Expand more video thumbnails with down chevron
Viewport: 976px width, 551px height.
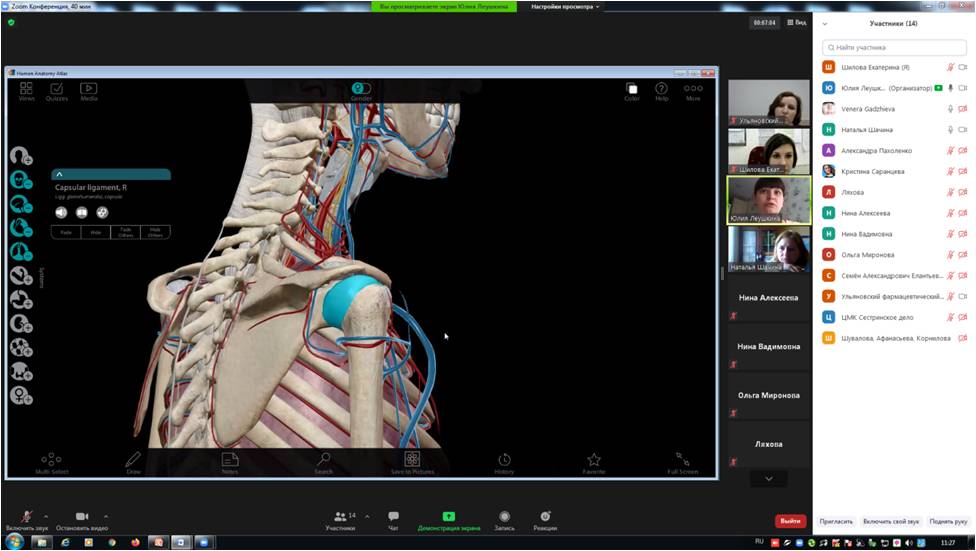768,478
